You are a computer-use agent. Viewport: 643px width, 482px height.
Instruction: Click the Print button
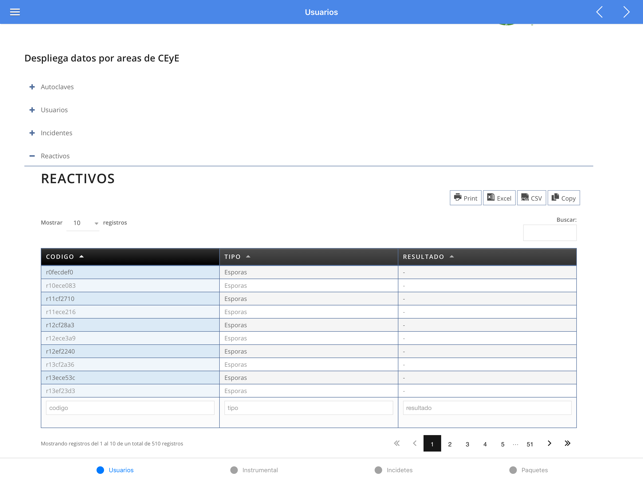(465, 198)
